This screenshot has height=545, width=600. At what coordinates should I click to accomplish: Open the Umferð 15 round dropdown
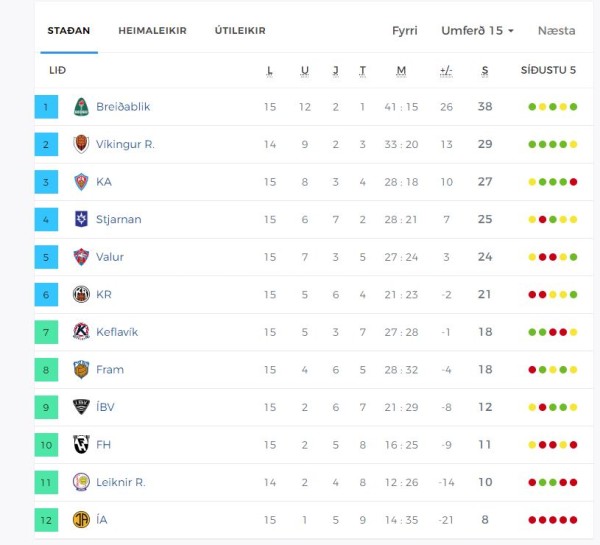pos(477,31)
